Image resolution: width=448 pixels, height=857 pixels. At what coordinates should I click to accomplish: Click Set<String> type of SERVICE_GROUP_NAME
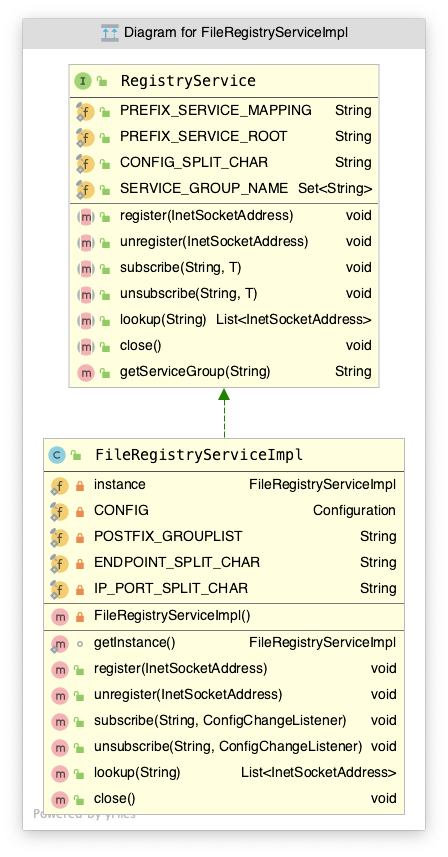[335, 189]
